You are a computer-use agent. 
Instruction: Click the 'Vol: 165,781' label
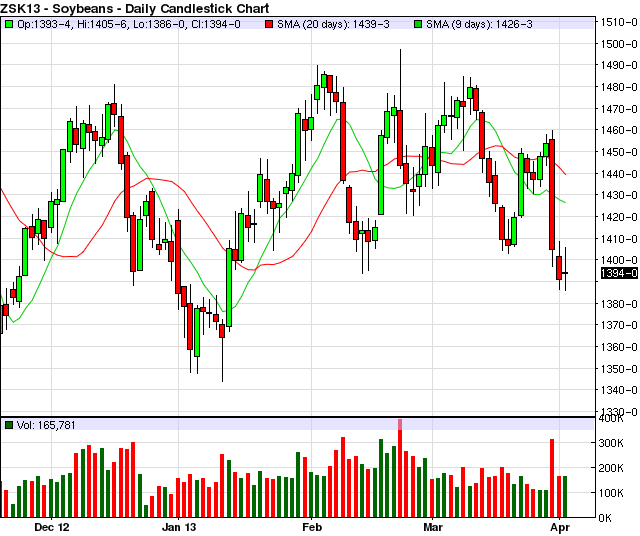[46, 425]
